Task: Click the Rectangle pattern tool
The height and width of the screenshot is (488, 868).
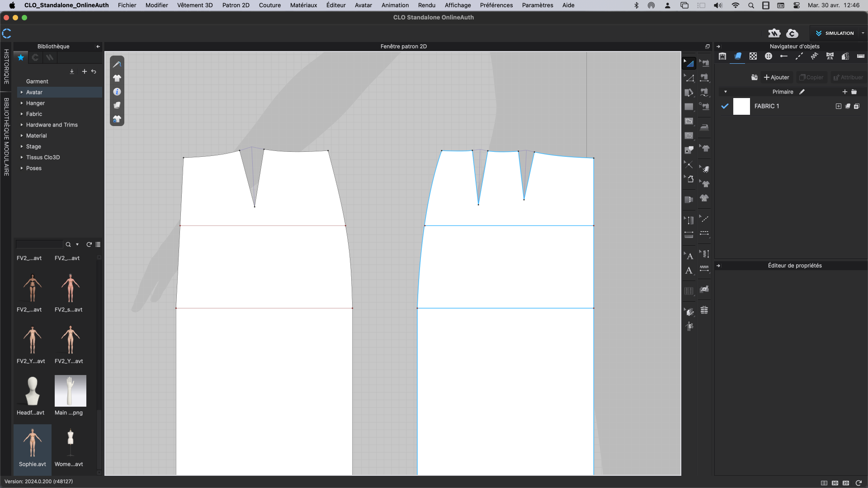Action: [x=689, y=107]
